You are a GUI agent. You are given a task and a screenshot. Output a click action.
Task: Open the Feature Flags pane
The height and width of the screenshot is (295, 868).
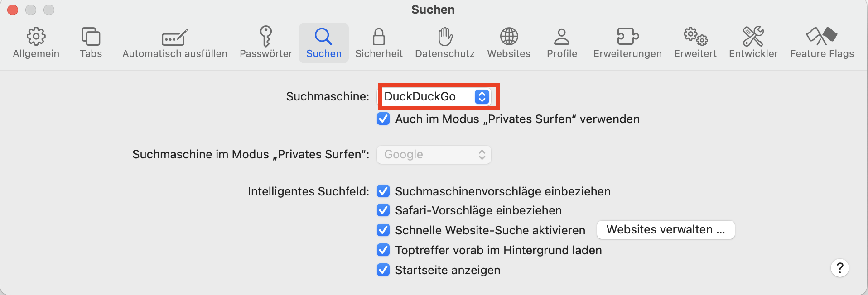pyautogui.click(x=822, y=43)
